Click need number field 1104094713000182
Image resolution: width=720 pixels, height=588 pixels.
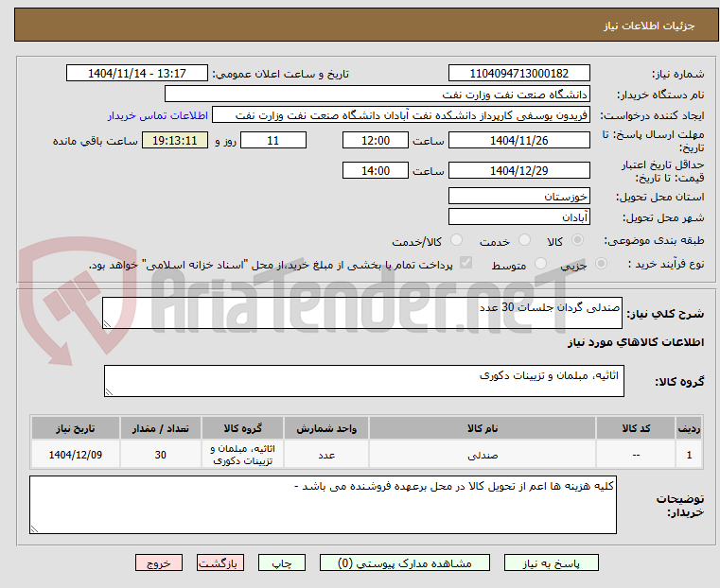coord(519,74)
